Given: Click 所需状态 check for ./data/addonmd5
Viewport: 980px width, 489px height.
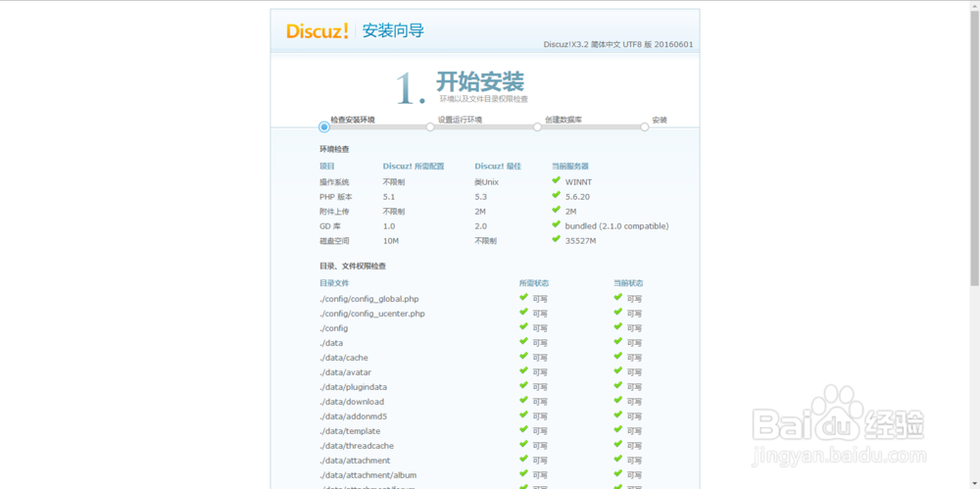Looking at the screenshot, I should click(x=523, y=415).
